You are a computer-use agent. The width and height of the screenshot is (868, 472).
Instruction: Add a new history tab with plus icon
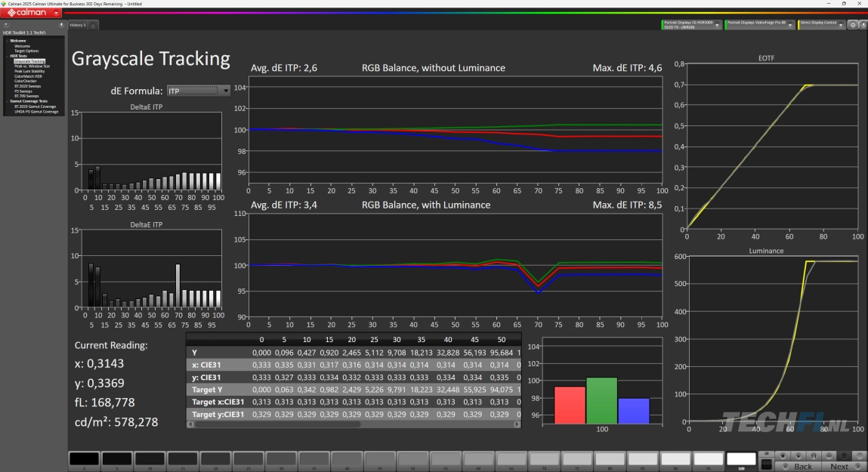point(93,25)
